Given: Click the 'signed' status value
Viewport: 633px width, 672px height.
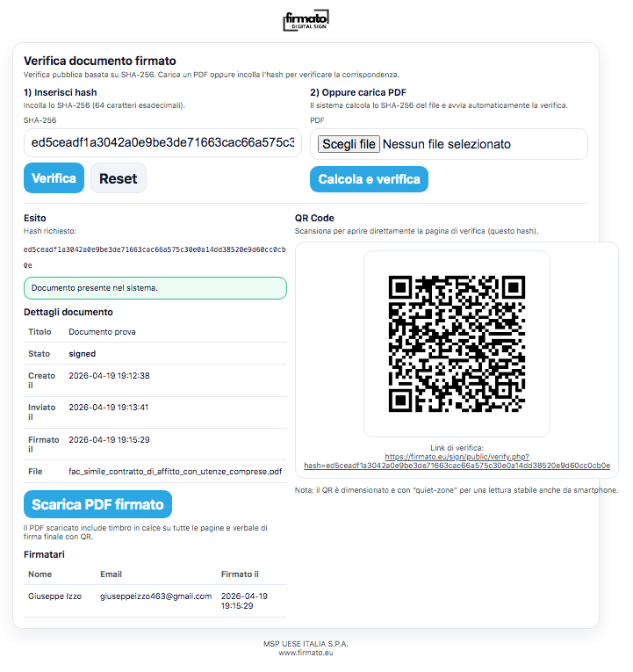Looking at the screenshot, I should [83, 354].
